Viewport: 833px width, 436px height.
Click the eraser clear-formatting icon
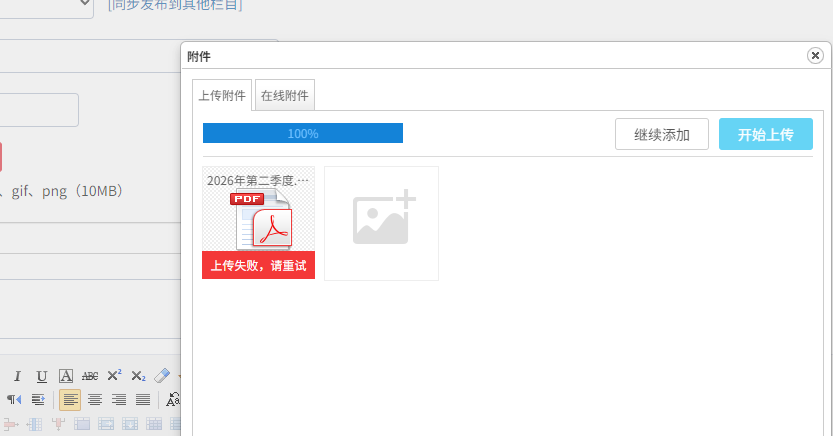coord(162,375)
